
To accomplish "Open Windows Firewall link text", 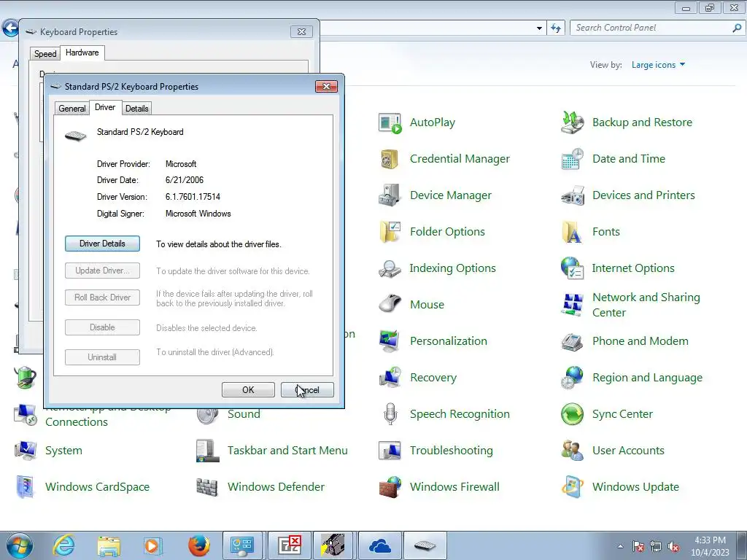I will coord(454,486).
